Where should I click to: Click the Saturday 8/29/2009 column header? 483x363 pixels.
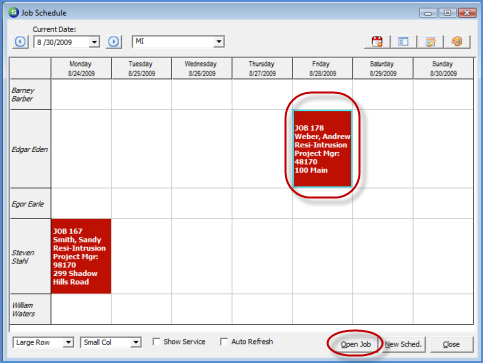pyautogui.click(x=383, y=68)
